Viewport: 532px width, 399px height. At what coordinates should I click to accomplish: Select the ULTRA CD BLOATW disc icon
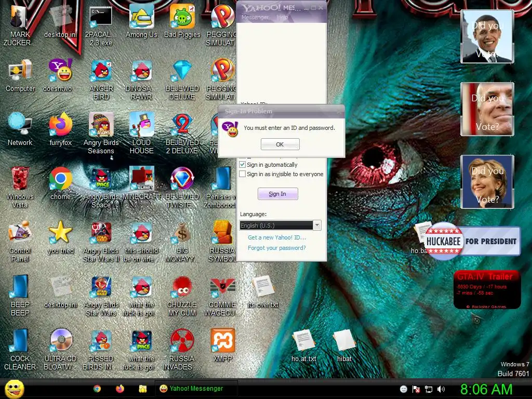tap(60, 350)
